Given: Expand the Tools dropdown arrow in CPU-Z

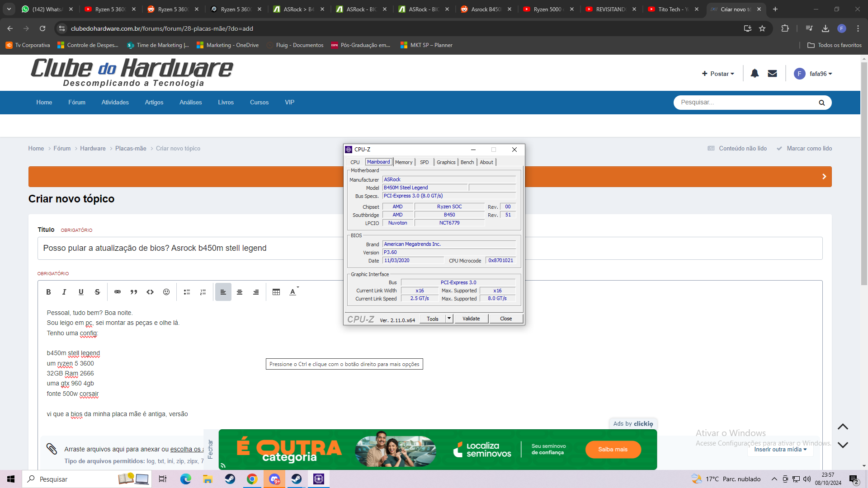Looking at the screenshot, I should (x=449, y=319).
